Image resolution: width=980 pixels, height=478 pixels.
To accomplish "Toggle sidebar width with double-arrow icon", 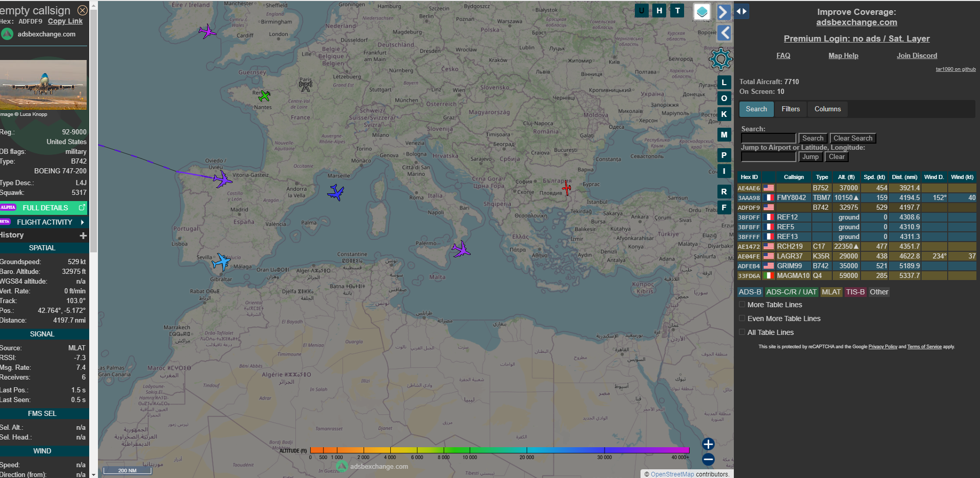I will coord(742,11).
